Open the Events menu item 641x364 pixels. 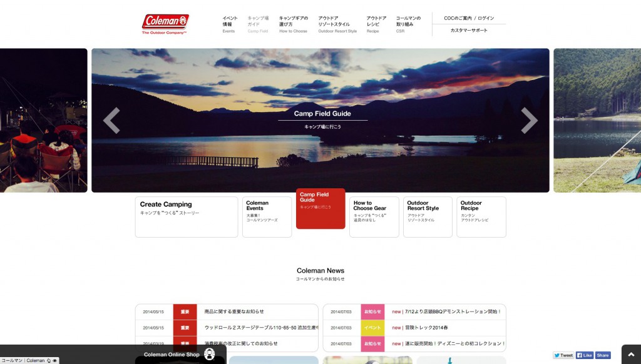coord(230,24)
